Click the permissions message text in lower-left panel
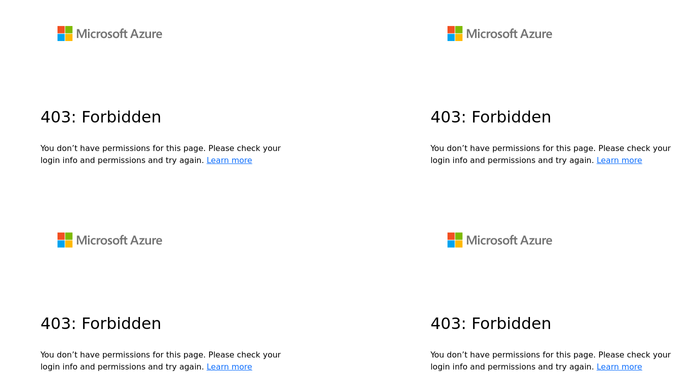Image resolution: width=683 pixels, height=384 pixels. (x=161, y=360)
